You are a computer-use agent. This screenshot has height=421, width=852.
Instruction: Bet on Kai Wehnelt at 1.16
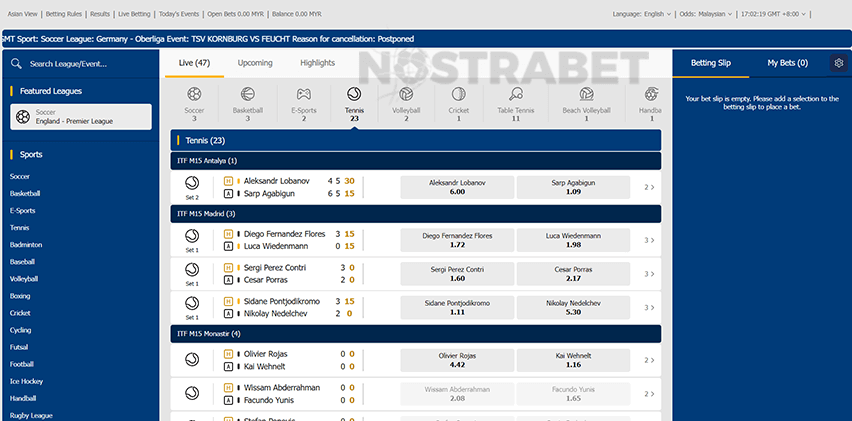(x=573, y=360)
